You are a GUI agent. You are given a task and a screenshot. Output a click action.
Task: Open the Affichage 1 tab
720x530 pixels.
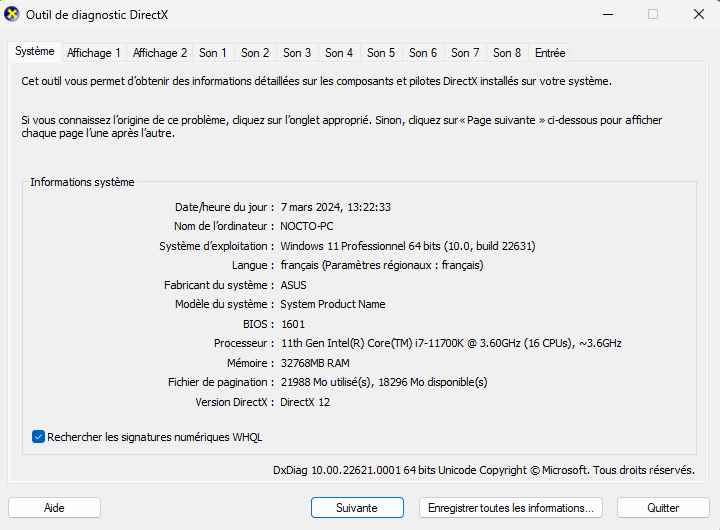(x=94, y=53)
